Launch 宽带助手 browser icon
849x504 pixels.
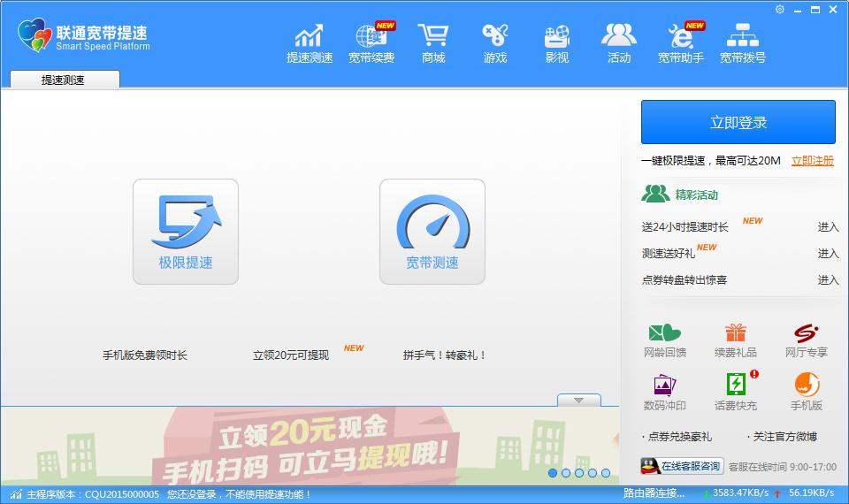681,43
